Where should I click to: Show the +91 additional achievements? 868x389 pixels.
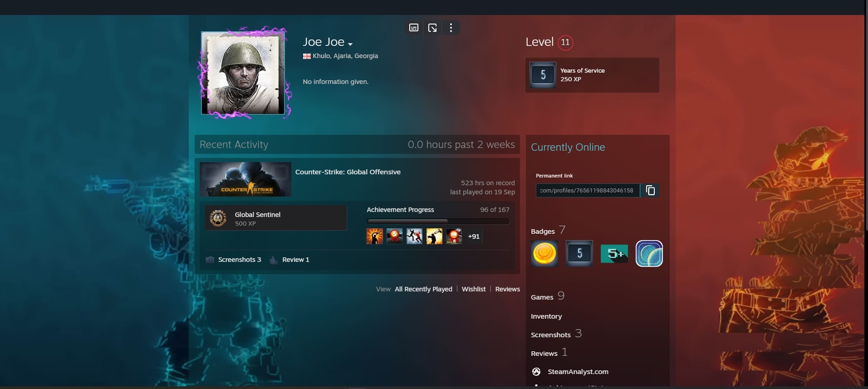[x=474, y=236]
